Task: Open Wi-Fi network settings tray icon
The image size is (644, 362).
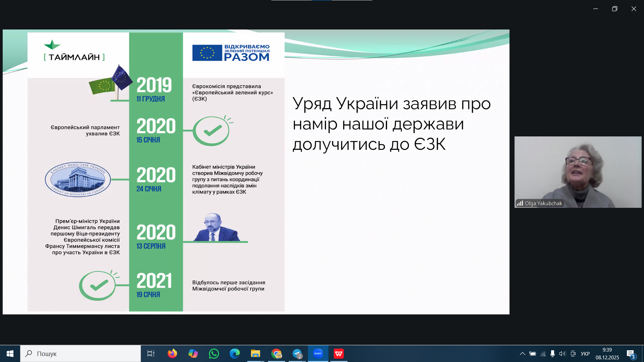Action: tap(543, 354)
